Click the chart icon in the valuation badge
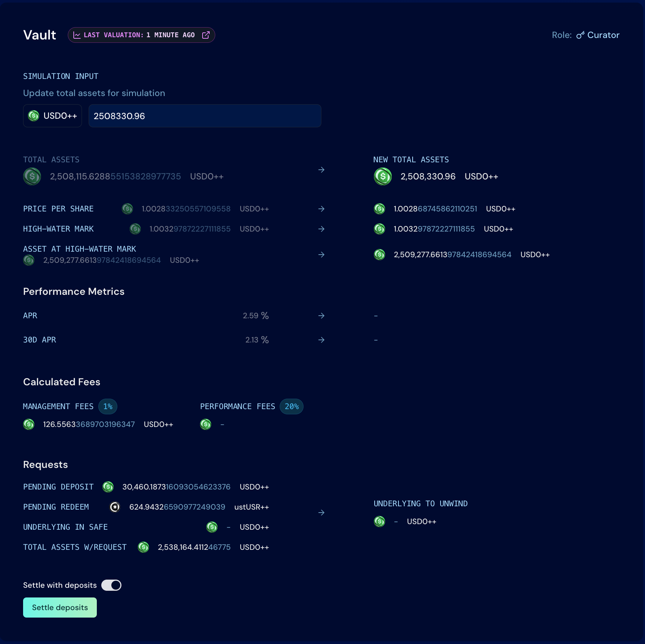This screenshot has width=645, height=644. coord(77,35)
